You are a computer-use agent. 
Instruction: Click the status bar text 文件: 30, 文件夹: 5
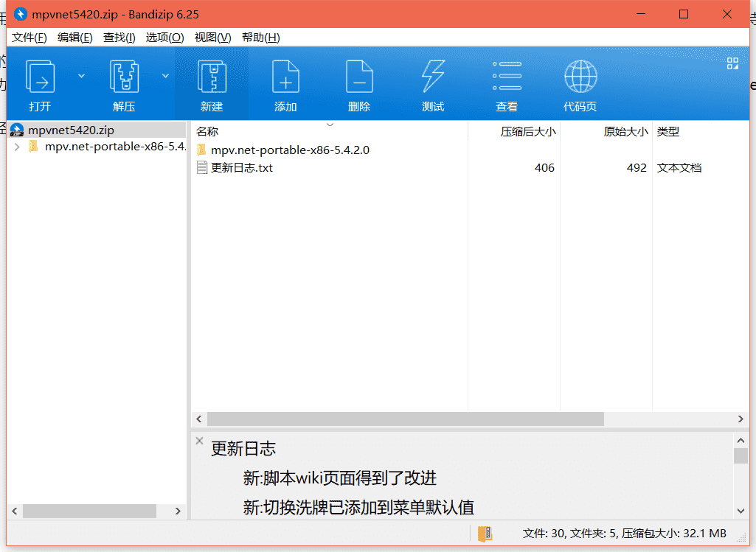click(569, 534)
